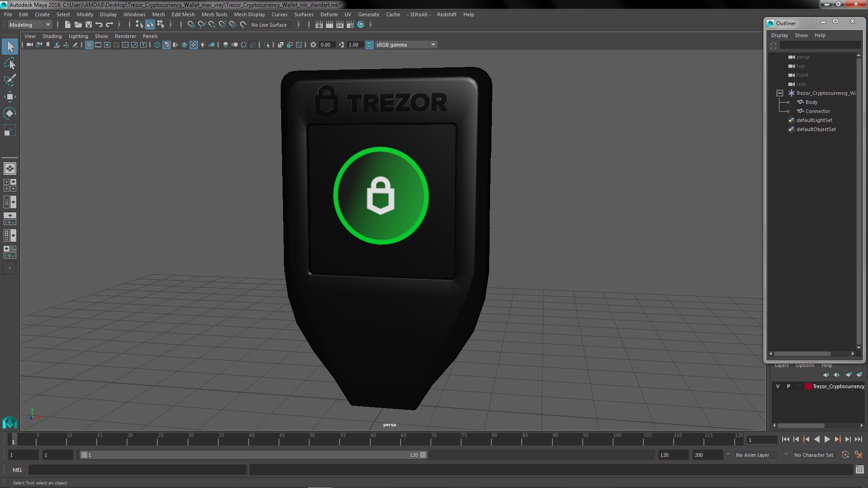Open Options menu in layer editor
Viewport: 868px width, 488px height.
805,366
